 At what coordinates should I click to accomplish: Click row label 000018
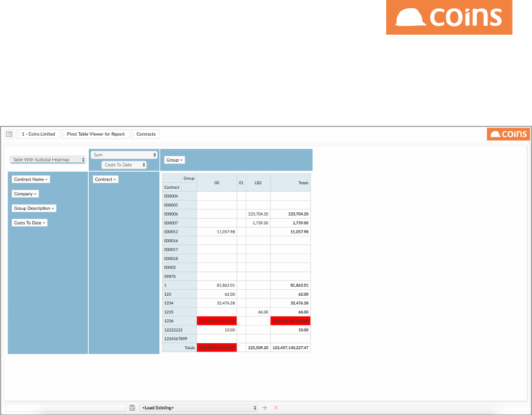pos(171,259)
